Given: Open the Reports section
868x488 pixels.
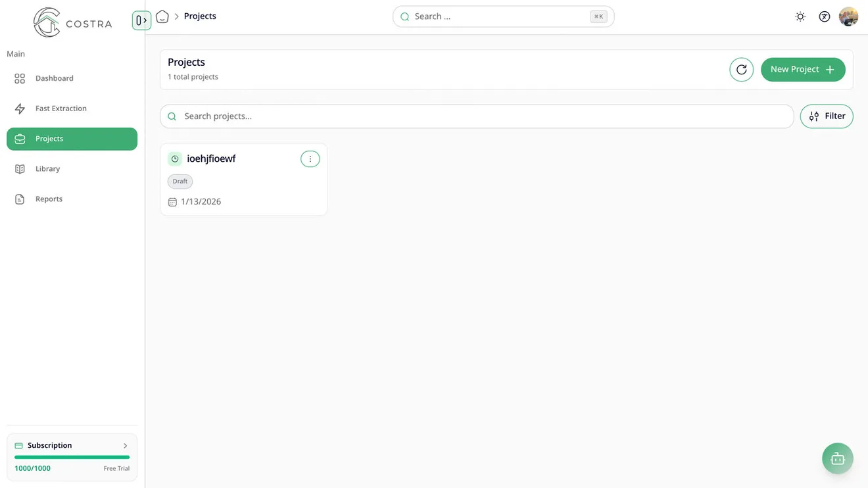Looking at the screenshot, I should coord(72,199).
